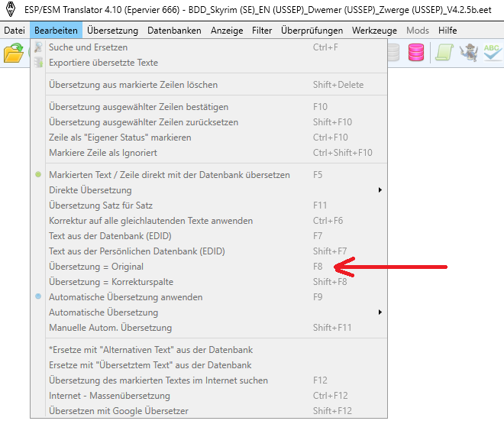This screenshot has width=504, height=437.
Task: Click the grey database toolbar icon
Action: tap(393, 53)
